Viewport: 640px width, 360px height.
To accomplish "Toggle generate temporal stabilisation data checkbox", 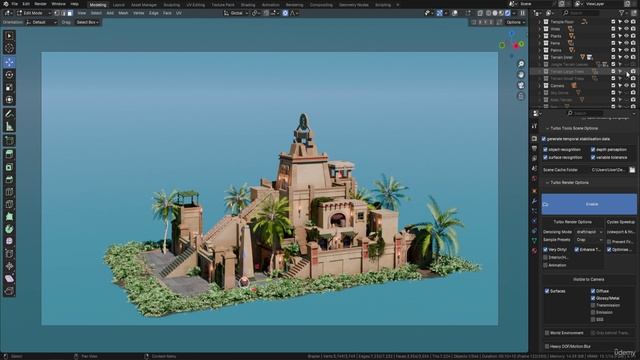I will [x=544, y=139].
